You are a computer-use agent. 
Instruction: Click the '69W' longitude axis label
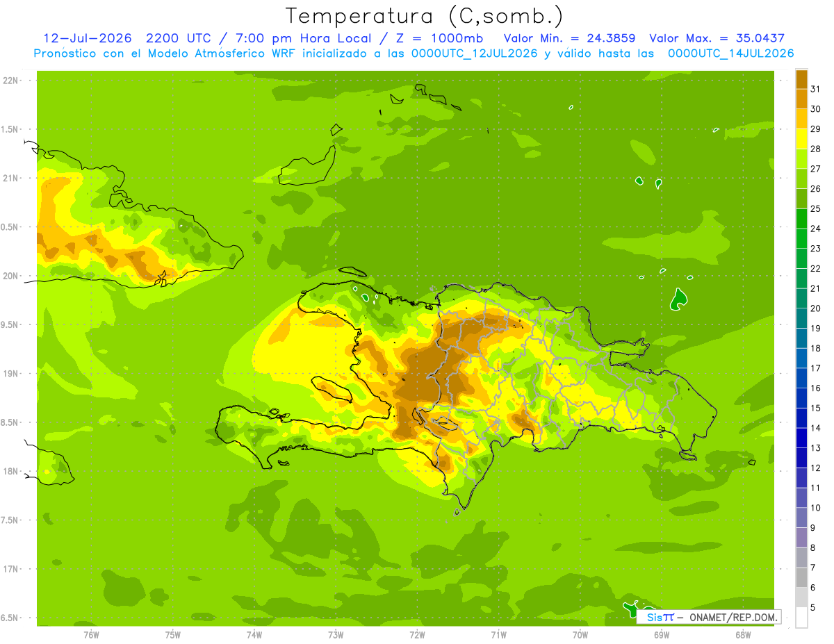(x=662, y=634)
